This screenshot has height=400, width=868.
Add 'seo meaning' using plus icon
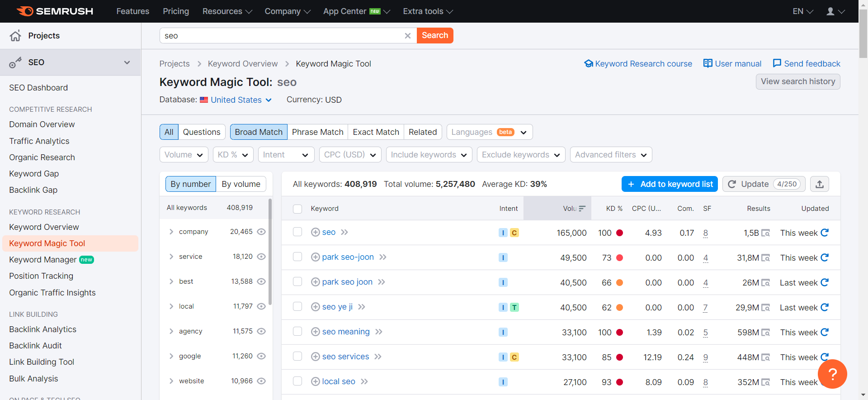(x=316, y=332)
